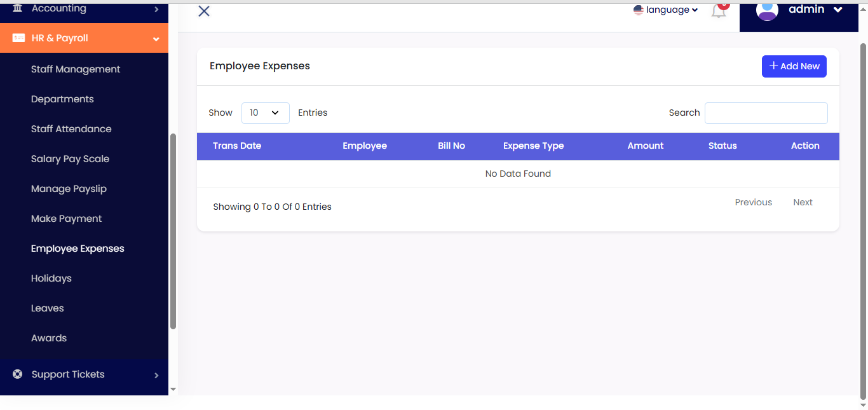This screenshot has height=410, width=868.
Task: Open the admin user dropdown arrow
Action: [837, 10]
